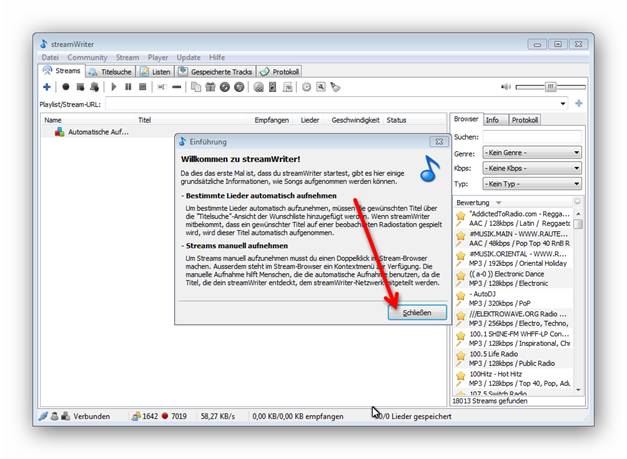Screen dimensions: 627x459
Task: Click the volume speaker mute icon
Action: 506,87
